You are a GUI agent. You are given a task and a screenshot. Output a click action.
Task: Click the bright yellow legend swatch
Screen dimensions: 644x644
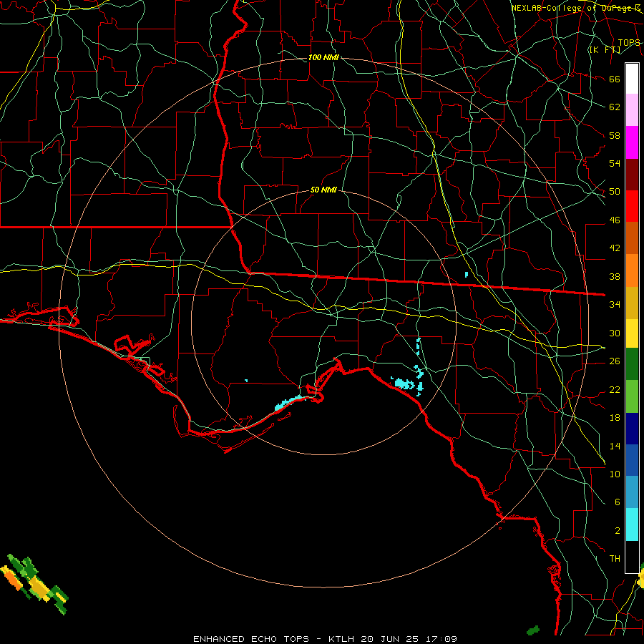(632, 333)
